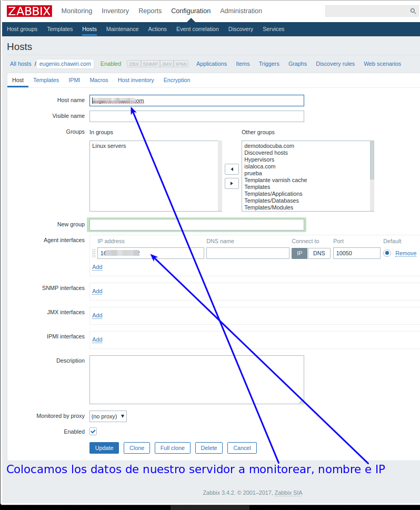Switch to the Encryption tab
The image size is (420, 510).
point(177,80)
